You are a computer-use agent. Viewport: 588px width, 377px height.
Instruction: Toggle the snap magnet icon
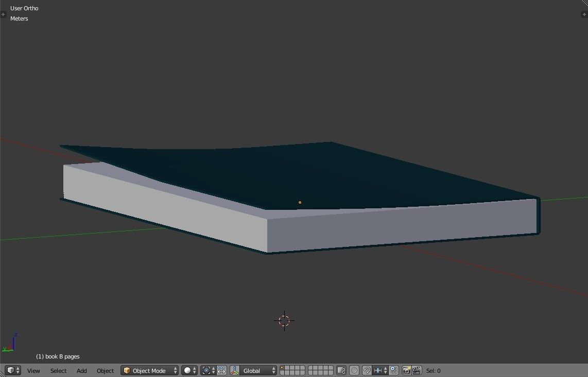tap(367, 371)
